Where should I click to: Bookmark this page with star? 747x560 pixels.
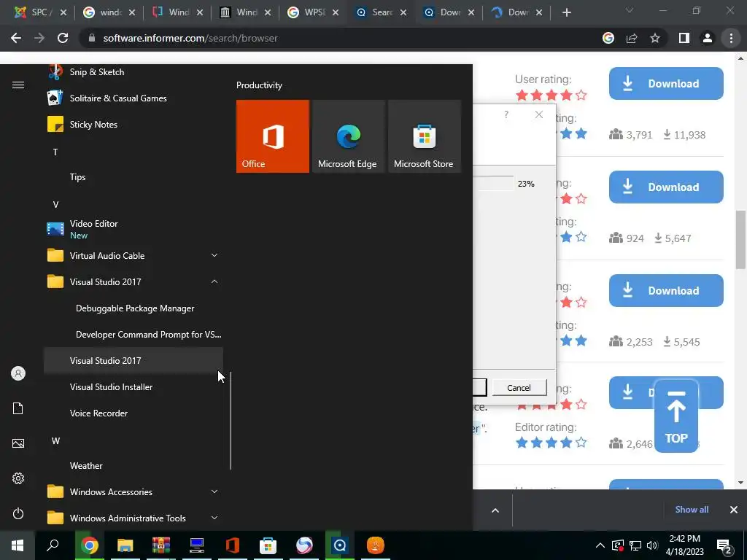pos(655,38)
